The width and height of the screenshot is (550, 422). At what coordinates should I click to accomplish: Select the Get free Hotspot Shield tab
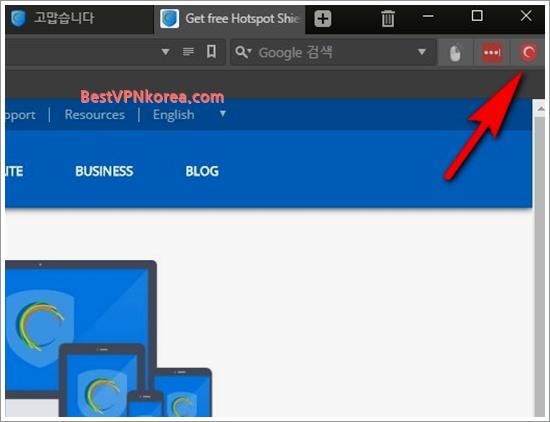[x=230, y=18]
